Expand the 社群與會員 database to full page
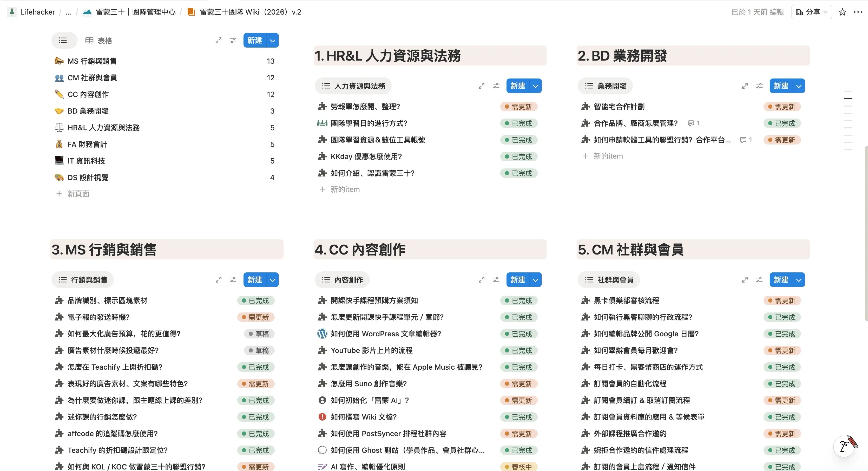 [x=744, y=280]
